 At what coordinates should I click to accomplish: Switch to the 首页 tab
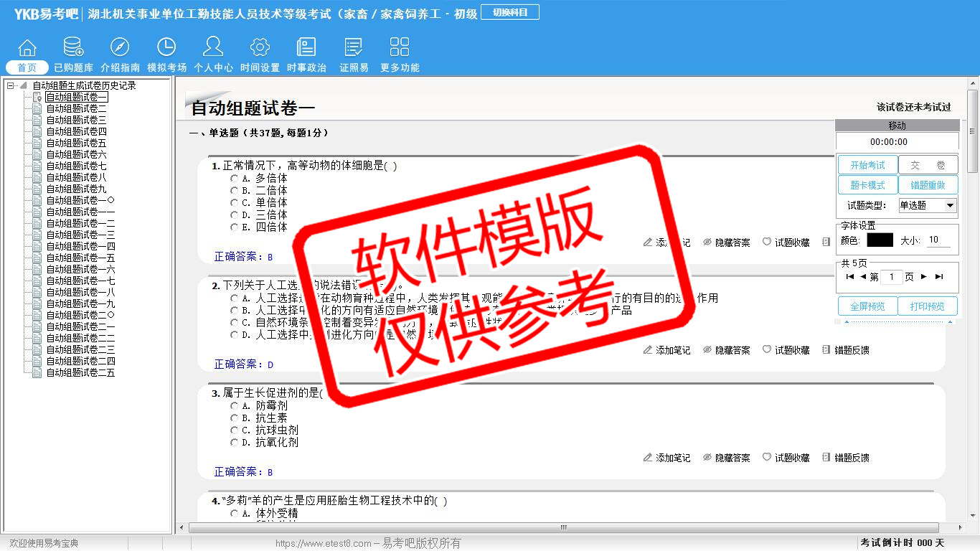[x=27, y=67]
